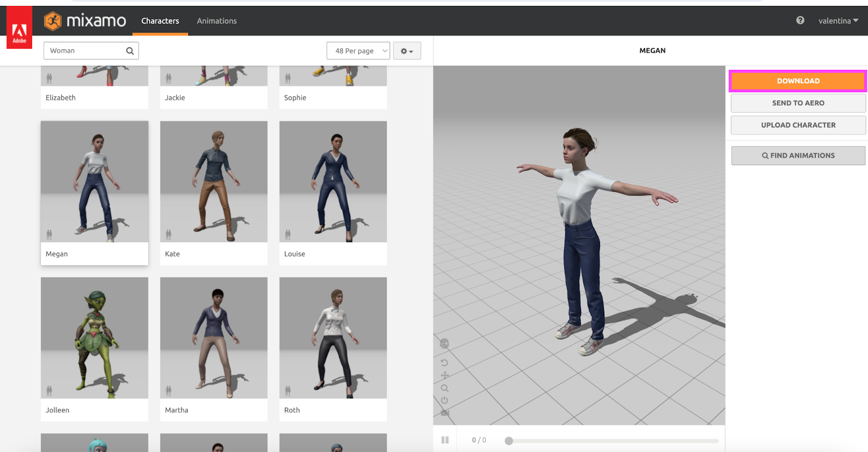
Task: Toggle the skeleton view skull icon
Action: click(x=444, y=344)
